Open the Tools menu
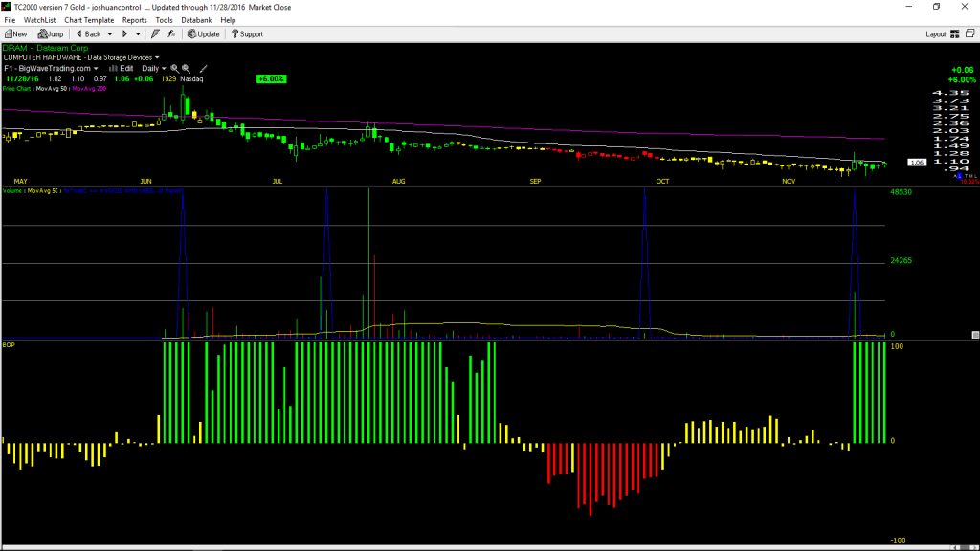Viewport: 980px width, 551px height. coord(164,20)
